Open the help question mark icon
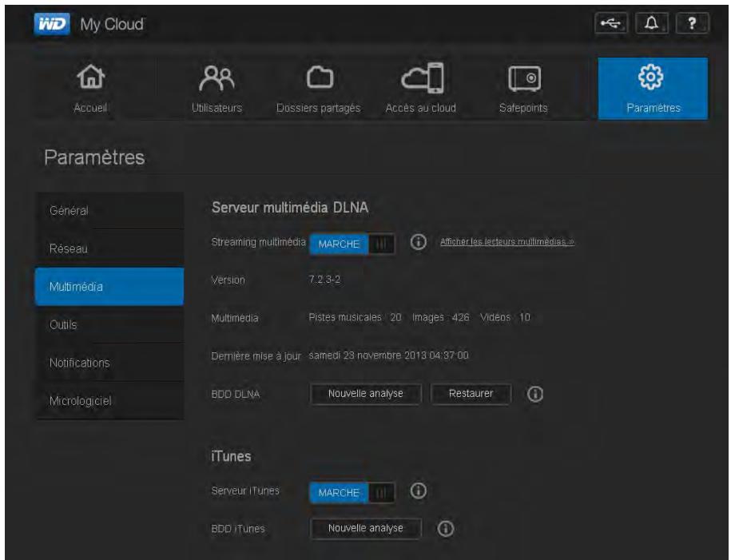The height and width of the screenshot is (560, 731). pyautogui.click(x=693, y=23)
